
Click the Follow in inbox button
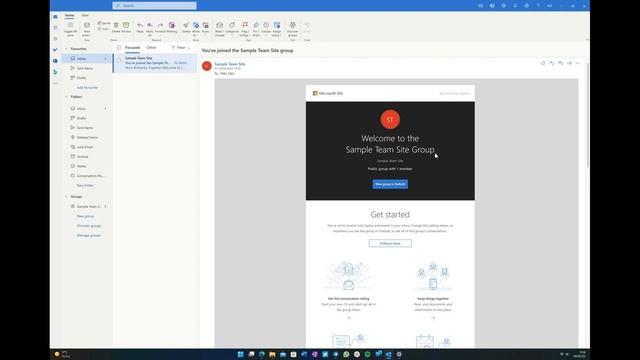pos(390,243)
